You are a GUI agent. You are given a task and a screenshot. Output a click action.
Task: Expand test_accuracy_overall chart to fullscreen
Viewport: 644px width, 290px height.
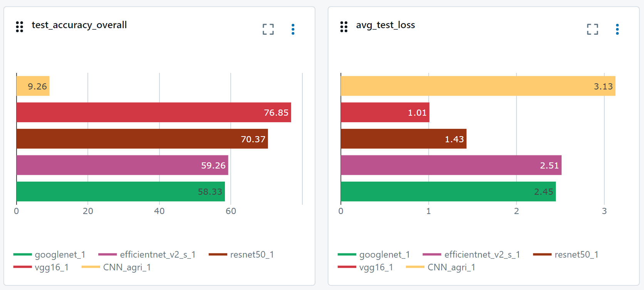pyautogui.click(x=268, y=29)
